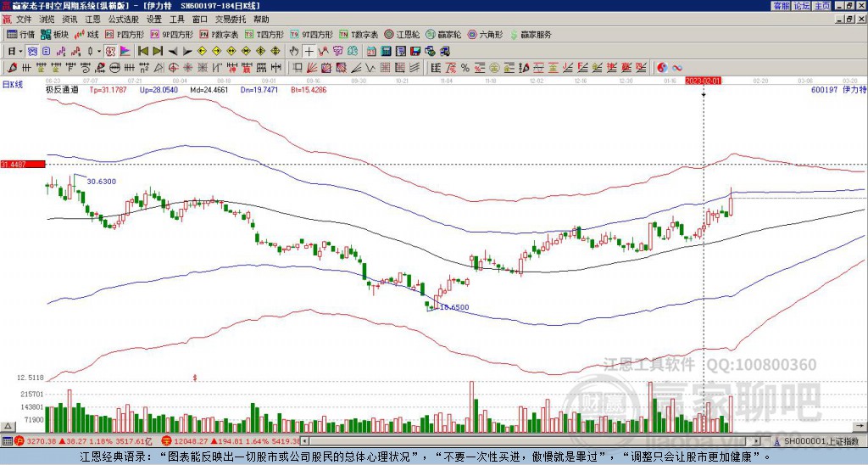Click the 行情 toolbar button

(21, 34)
